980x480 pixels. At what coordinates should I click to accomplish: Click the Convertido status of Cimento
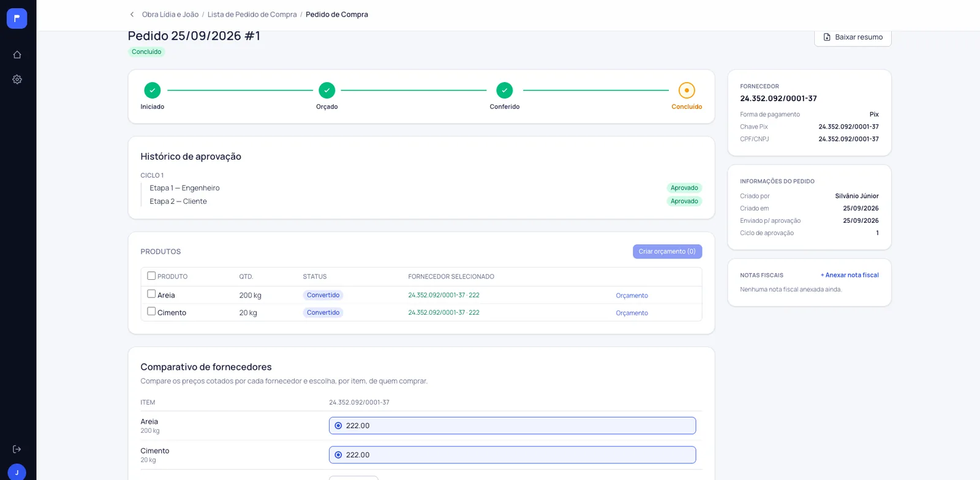323,312
